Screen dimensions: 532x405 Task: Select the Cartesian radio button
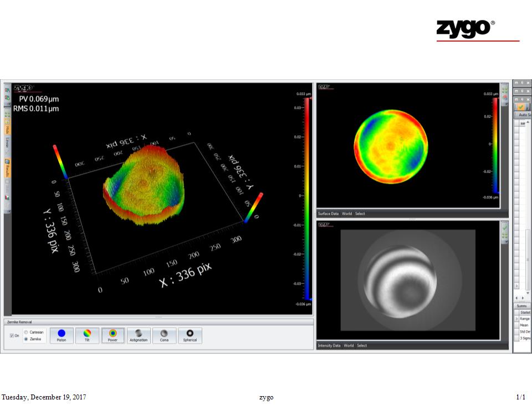[x=25, y=332]
